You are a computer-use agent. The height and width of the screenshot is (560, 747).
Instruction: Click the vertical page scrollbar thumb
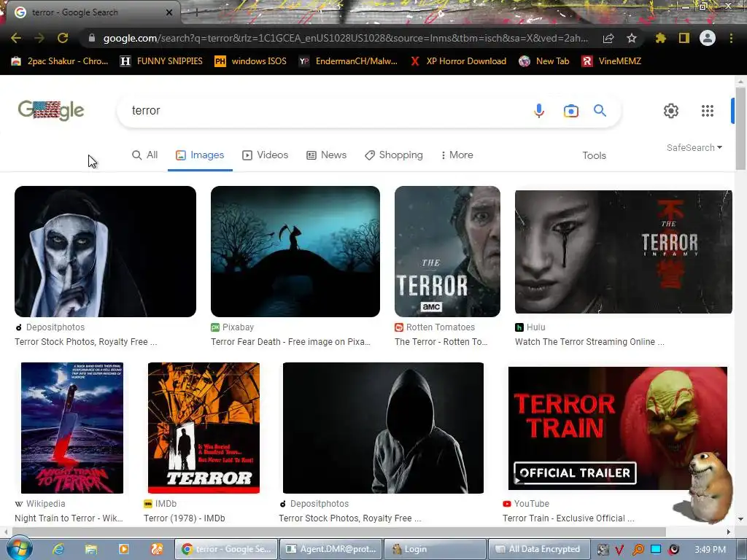click(740, 128)
